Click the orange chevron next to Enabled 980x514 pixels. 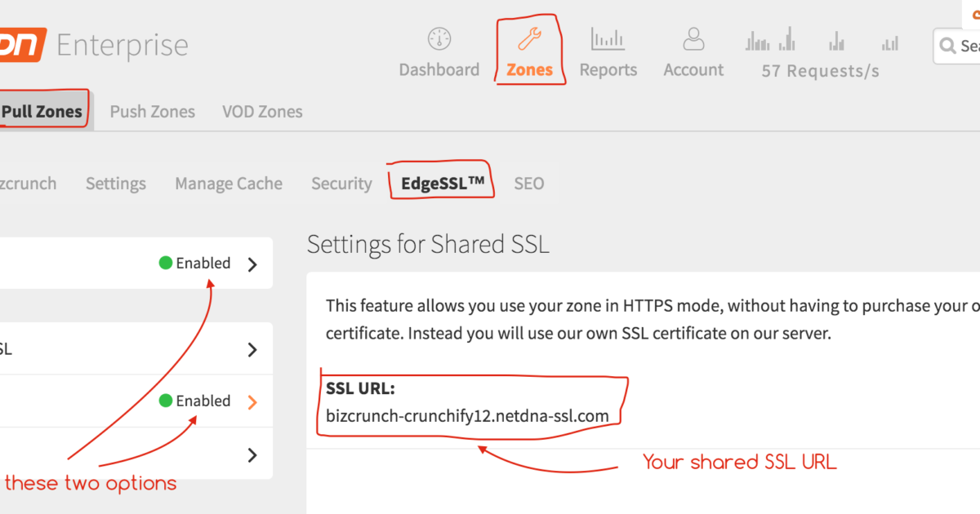tap(252, 401)
